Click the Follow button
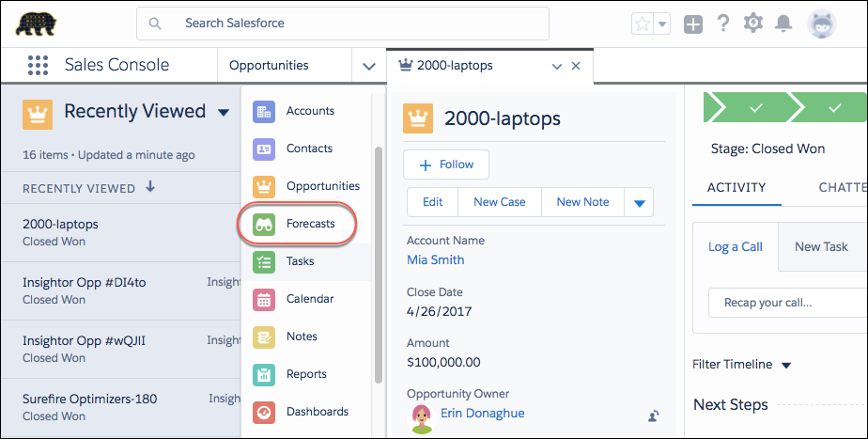The height and width of the screenshot is (439, 868). click(x=446, y=165)
